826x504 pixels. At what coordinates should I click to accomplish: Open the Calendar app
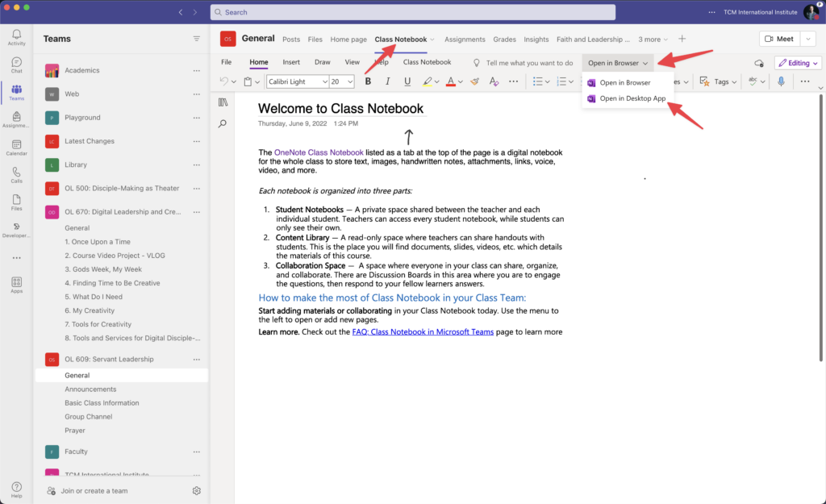tap(16, 148)
